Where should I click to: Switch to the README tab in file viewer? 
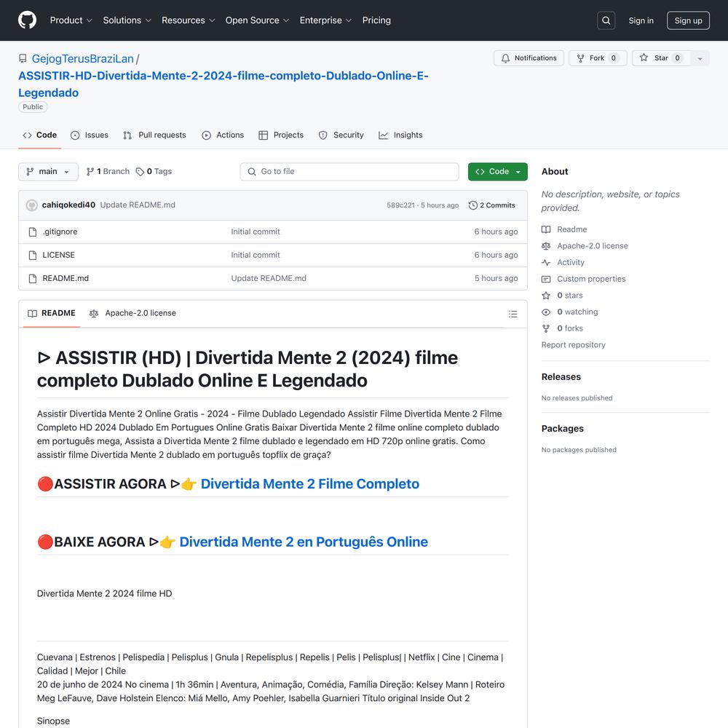coord(52,313)
